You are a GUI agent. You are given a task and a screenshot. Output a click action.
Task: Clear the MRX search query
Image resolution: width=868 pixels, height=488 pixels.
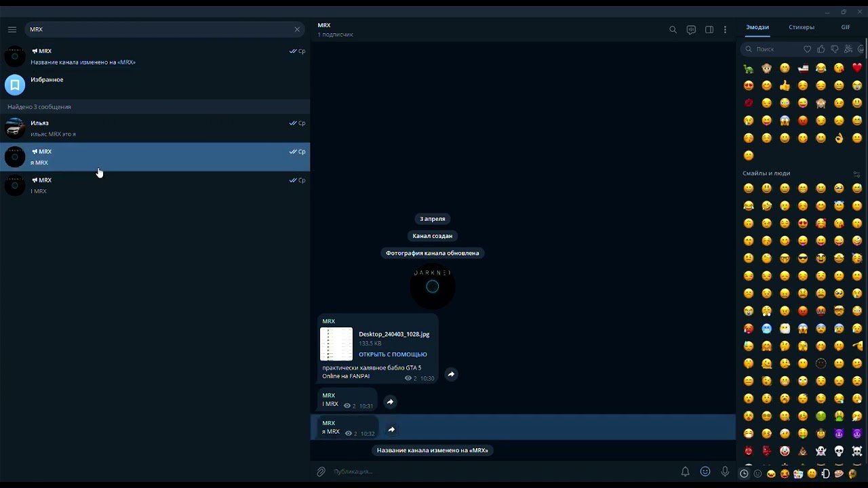[x=297, y=29]
